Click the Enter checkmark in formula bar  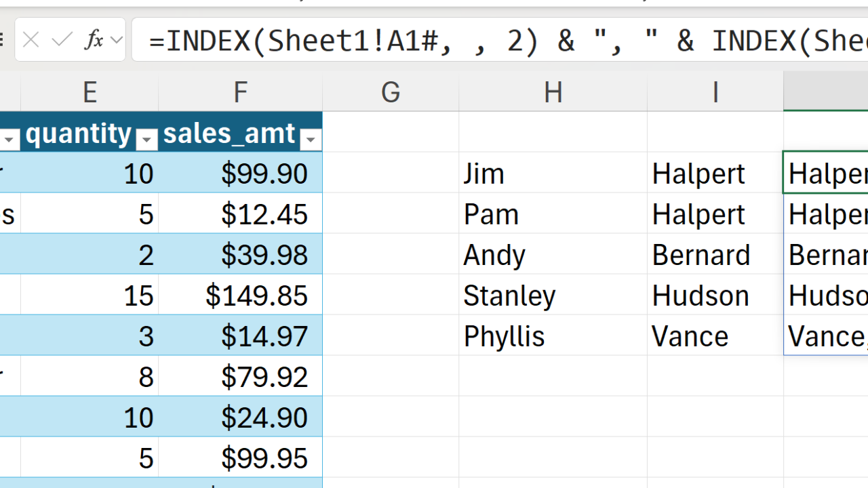62,41
